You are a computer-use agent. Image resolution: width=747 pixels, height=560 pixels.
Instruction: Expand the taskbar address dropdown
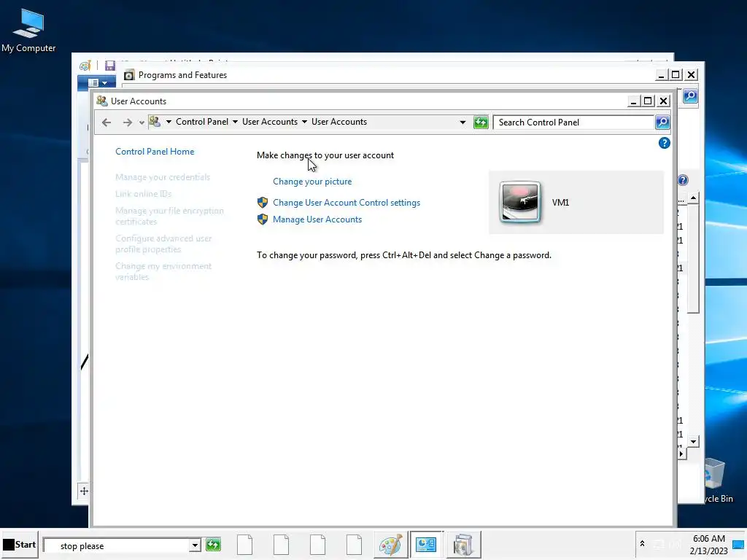click(194, 545)
